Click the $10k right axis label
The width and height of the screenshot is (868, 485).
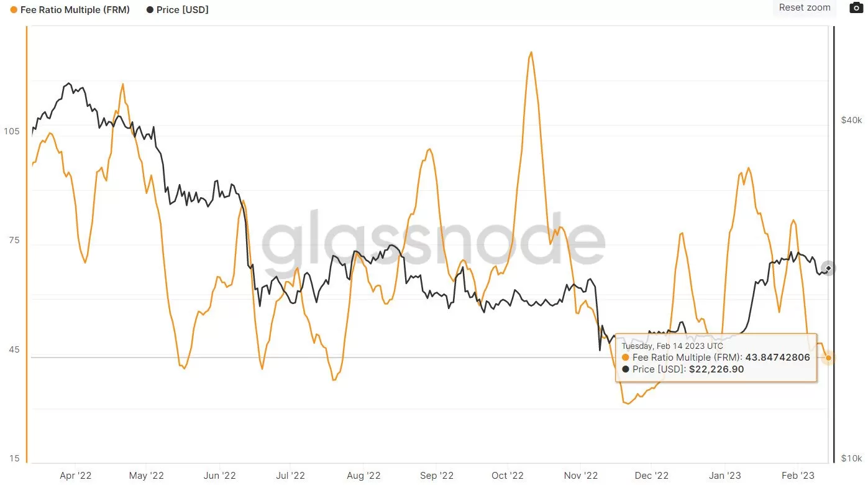pyautogui.click(x=851, y=458)
